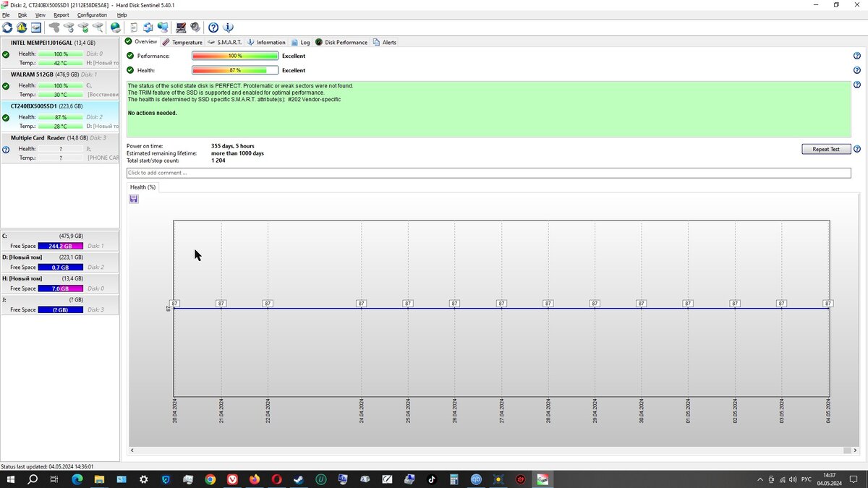Viewport: 868px width, 488px height.
Task: Click the disk test icon with green checkmark
Action: 83,27
